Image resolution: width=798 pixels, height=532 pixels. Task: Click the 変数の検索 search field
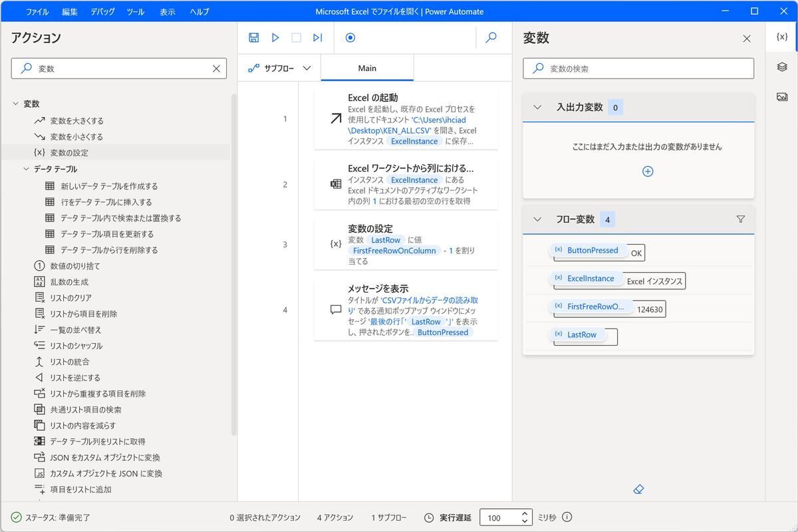click(x=638, y=68)
